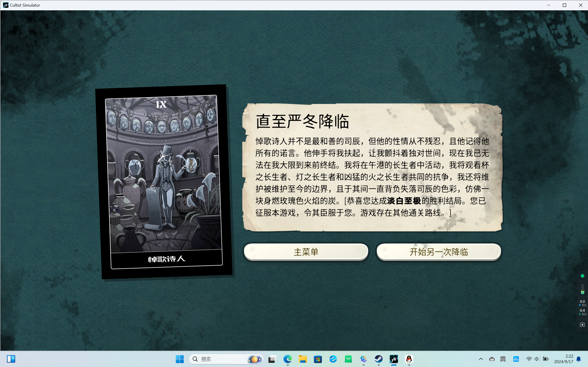Close the Cultist Simulator window
Screen dimensions: 588x367
point(580,5)
